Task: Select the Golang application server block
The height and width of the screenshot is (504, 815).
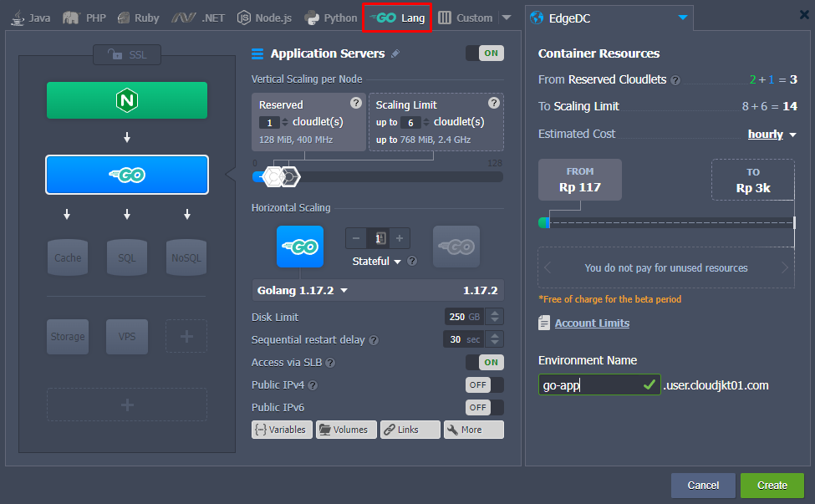Action: tap(126, 175)
